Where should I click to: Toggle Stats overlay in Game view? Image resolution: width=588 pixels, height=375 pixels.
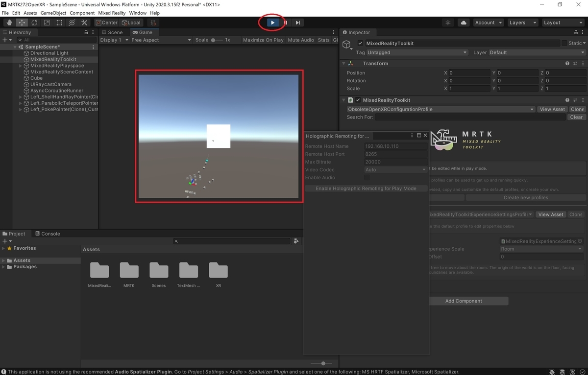[324, 40]
